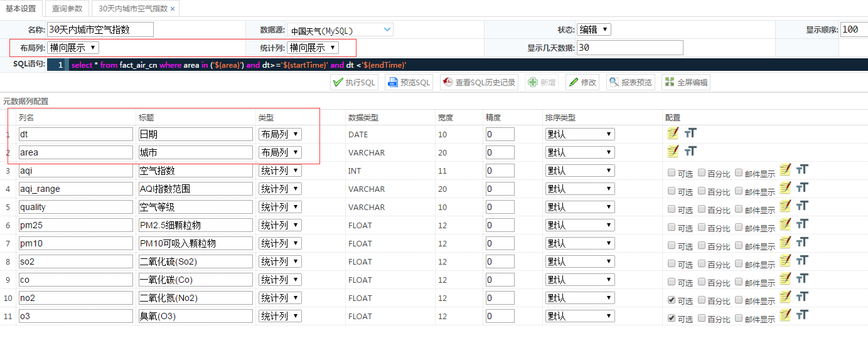Screen dimensions: 868x353
Task: Click the 显示几天数据 input field
Action: [629, 48]
